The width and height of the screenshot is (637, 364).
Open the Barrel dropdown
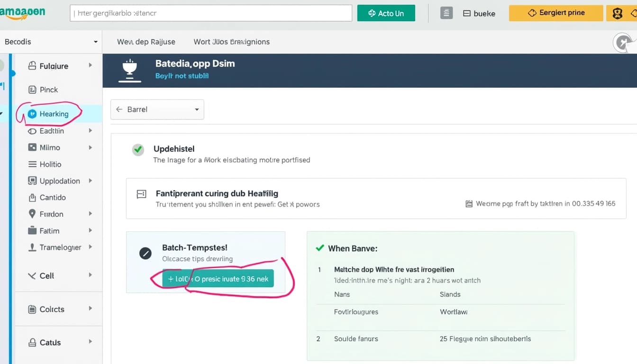[157, 109]
